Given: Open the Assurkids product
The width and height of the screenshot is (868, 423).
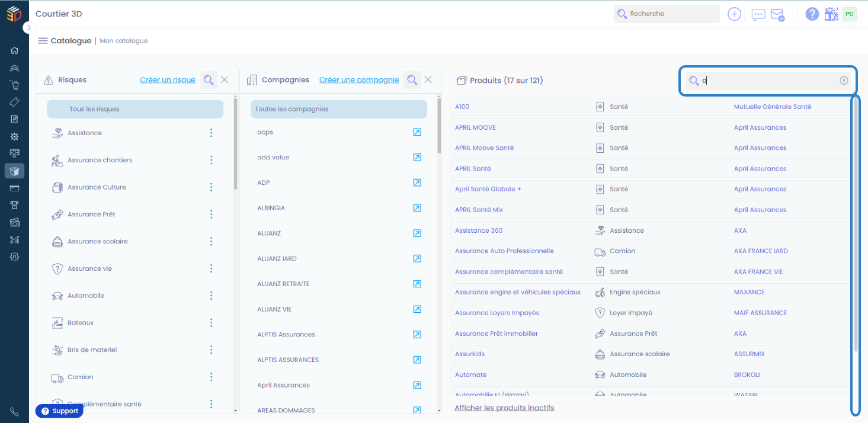Looking at the screenshot, I should pyautogui.click(x=470, y=354).
